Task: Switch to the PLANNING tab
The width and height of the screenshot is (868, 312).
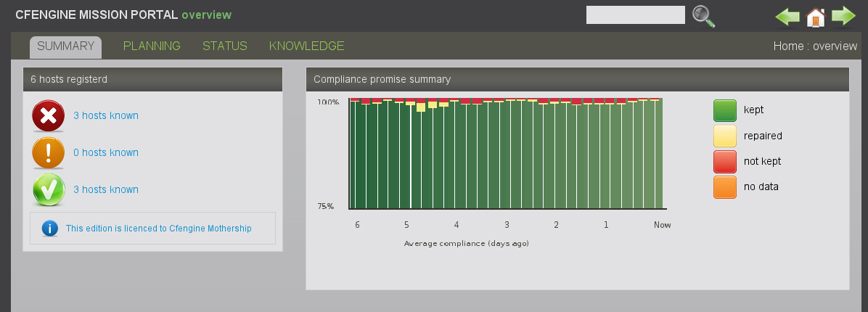Action: pos(152,46)
